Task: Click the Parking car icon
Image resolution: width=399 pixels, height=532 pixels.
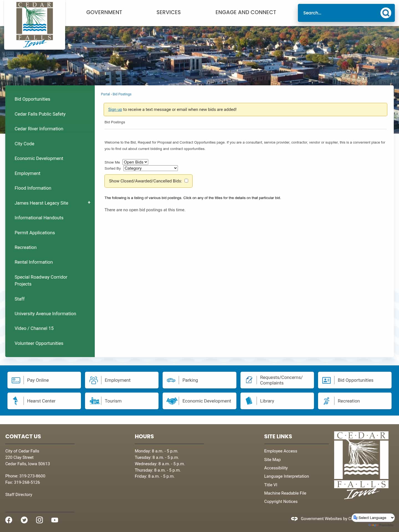Action: click(x=171, y=380)
